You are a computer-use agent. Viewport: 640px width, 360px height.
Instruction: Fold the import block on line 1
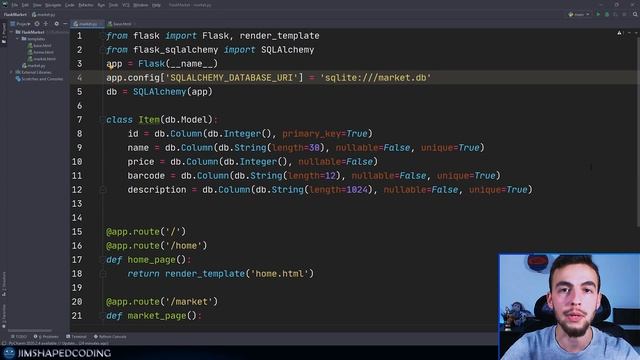102,36
